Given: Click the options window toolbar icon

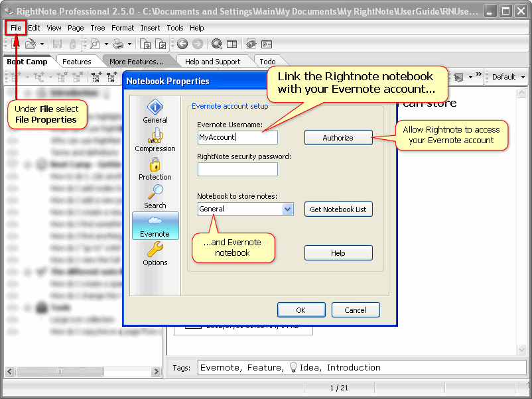Looking at the screenshot, I should point(267,44).
